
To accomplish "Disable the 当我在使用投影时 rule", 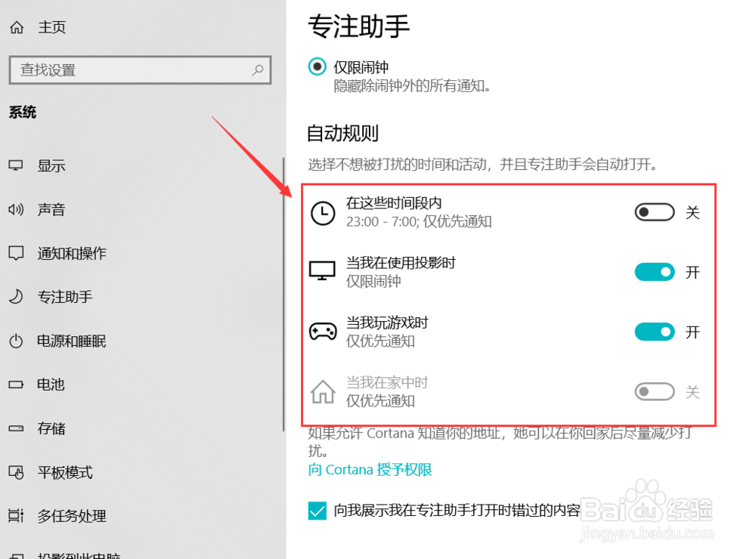I will 655,271.
